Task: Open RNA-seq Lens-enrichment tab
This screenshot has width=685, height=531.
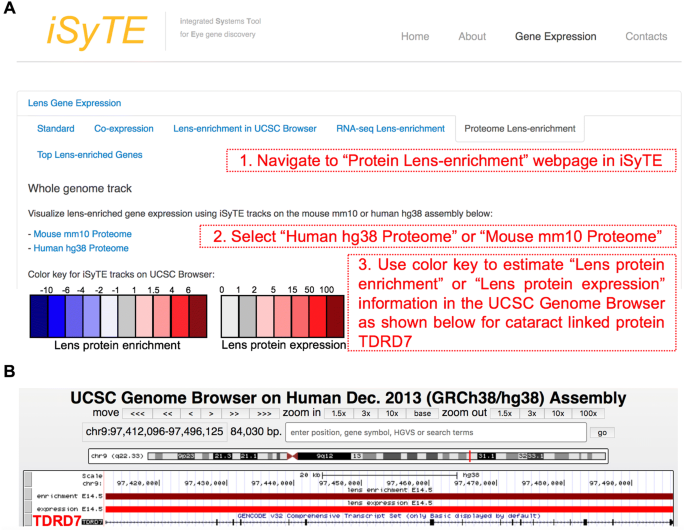Action: [390, 128]
